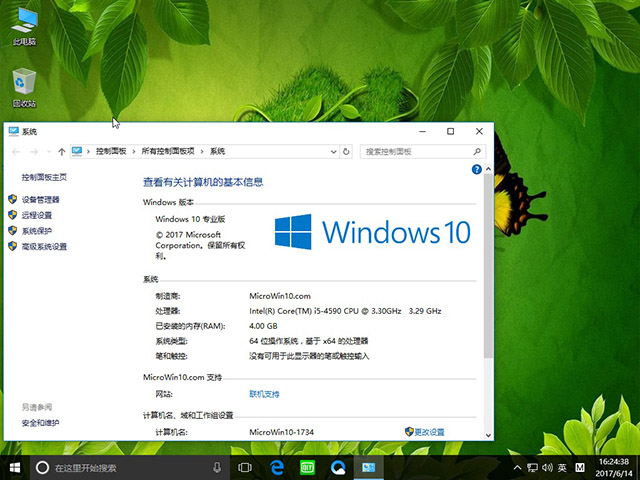Open the This PC desktop icon
The image size is (640, 480).
[x=24, y=25]
